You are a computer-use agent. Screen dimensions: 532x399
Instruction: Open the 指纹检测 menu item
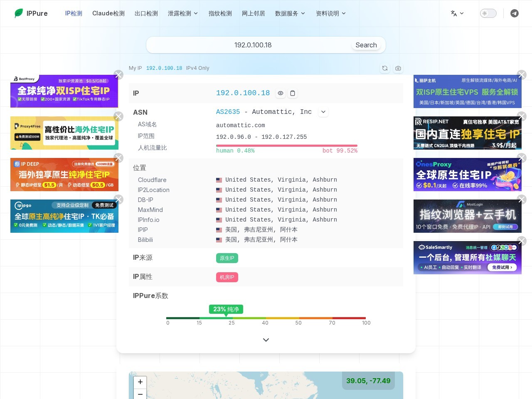(220, 13)
